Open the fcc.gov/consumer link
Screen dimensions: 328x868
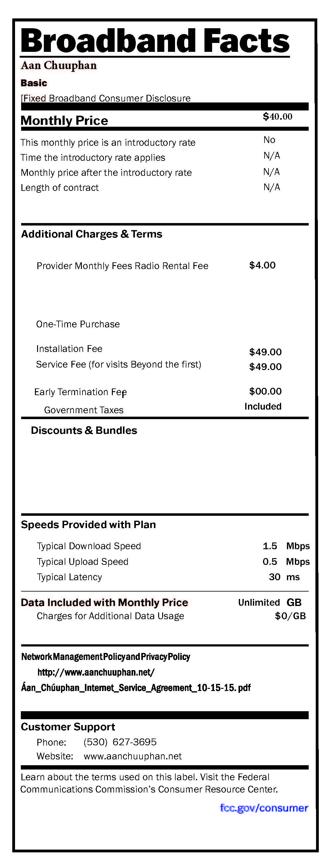(x=264, y=808)
